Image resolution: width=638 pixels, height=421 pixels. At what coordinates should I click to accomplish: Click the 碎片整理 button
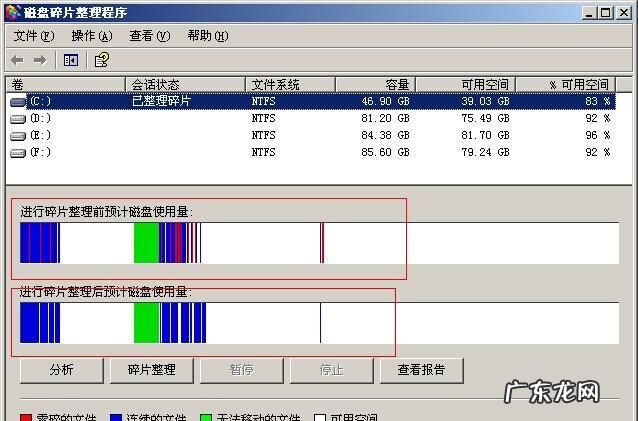click(152, 370)
